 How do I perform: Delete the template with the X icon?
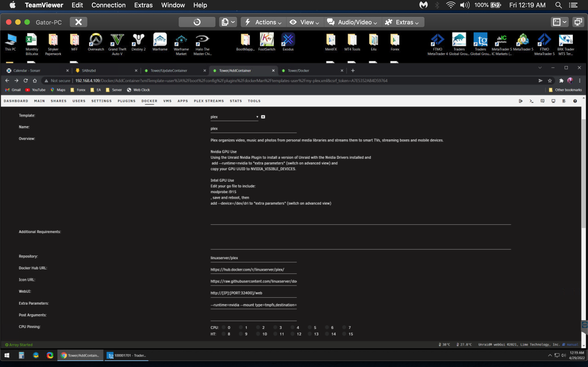(x=263, y=117)
